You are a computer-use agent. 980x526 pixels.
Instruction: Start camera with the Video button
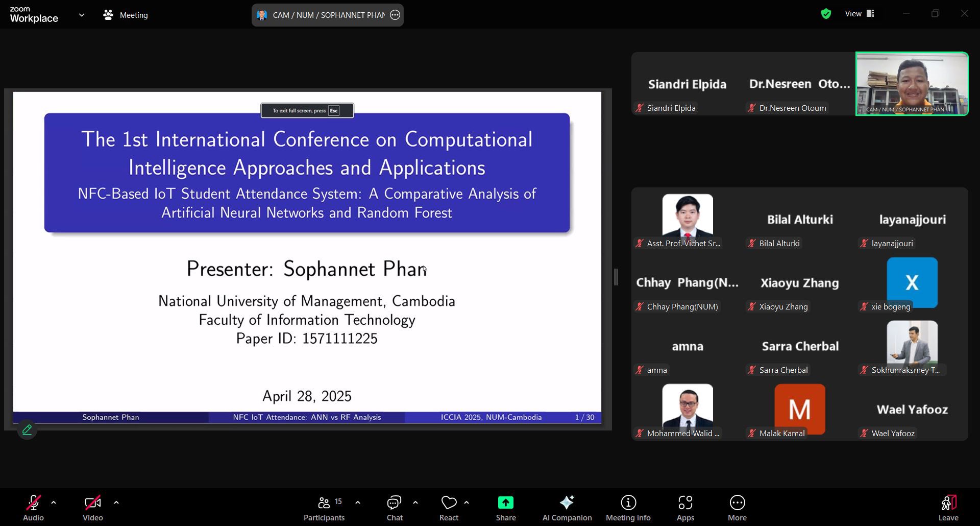(x=93, y=508)
